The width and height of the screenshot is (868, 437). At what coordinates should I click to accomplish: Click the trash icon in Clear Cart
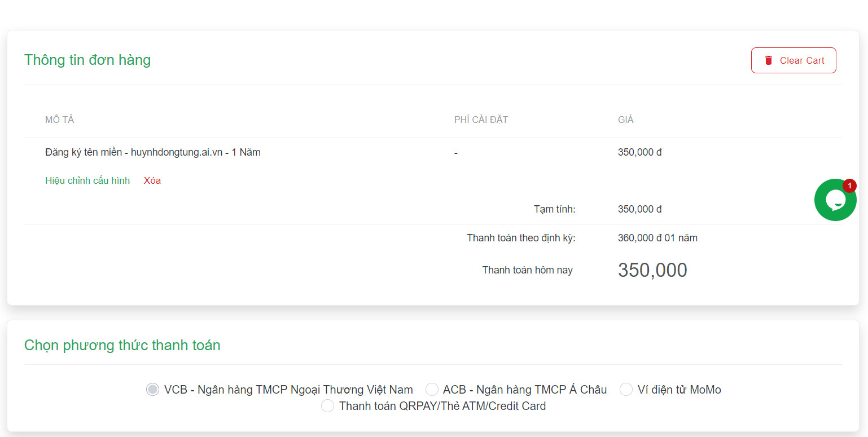tap(768, 60)
